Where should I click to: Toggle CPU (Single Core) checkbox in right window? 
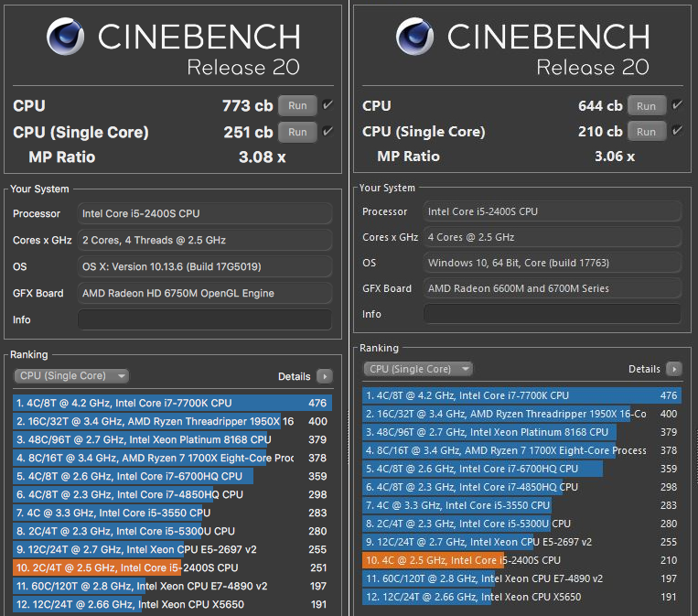677,131
